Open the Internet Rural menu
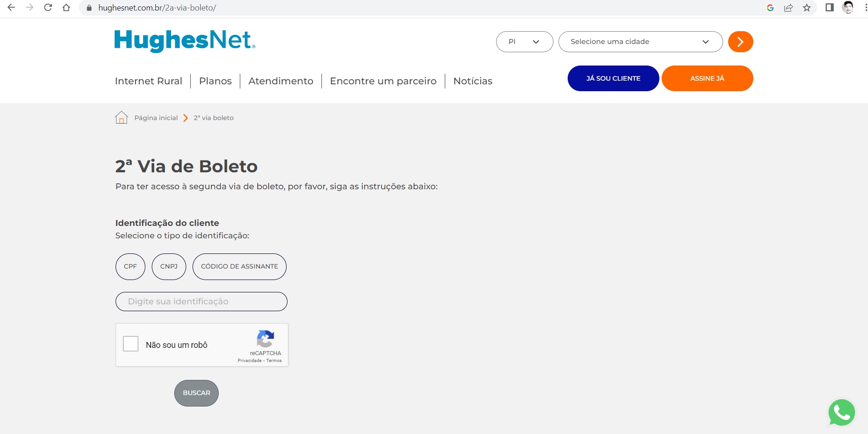Screen dimensions: 868x434 click(x=149, y=81)
